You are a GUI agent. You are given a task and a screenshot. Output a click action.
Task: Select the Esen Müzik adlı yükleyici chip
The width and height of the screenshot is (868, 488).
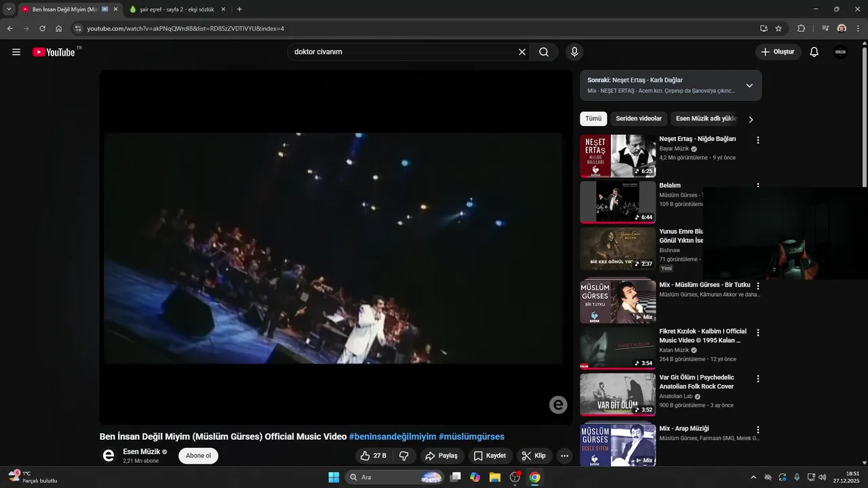(706, 119)
